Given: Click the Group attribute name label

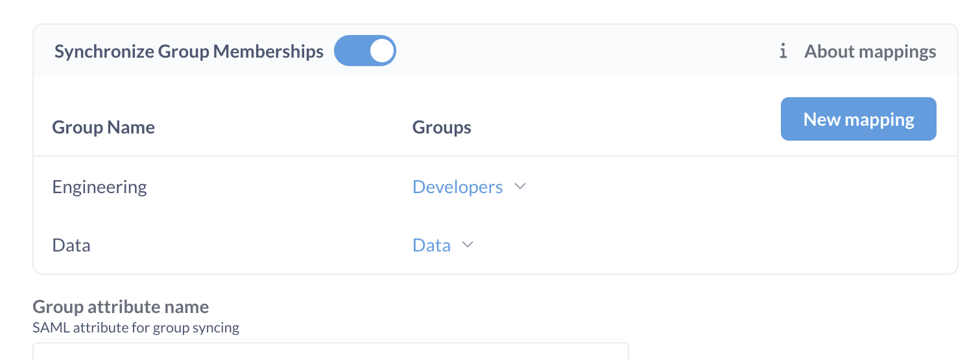Looking at the screenshot, I should [x=121, y=307].
